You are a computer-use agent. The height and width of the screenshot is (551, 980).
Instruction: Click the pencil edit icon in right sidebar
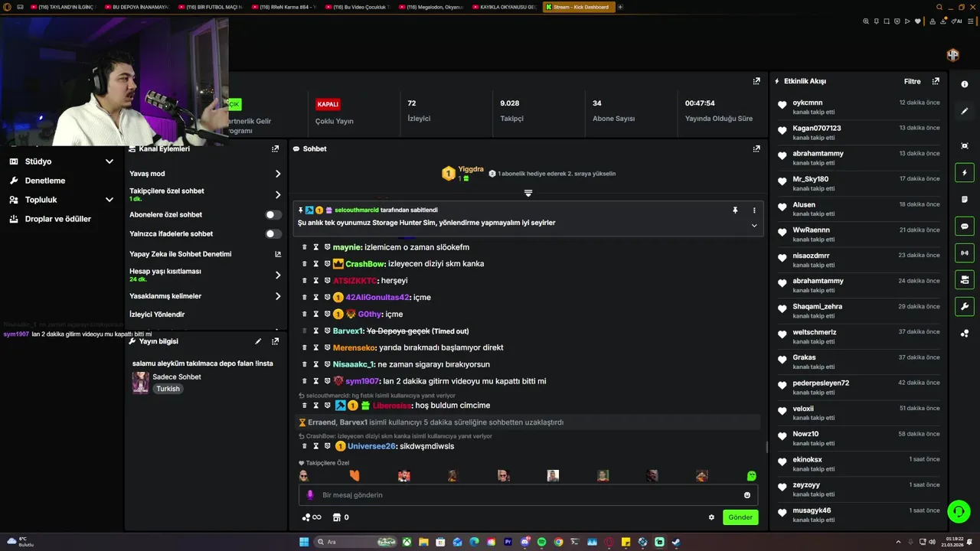(x=965, y=111)
